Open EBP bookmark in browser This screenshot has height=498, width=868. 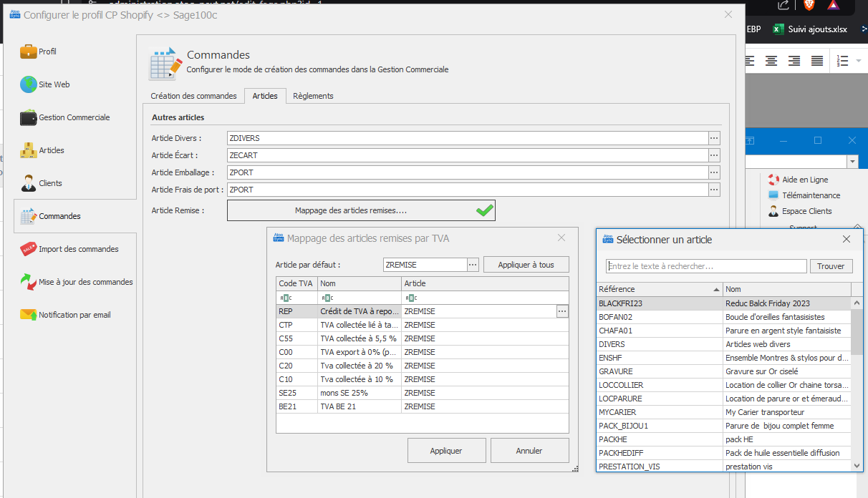pos(753,29)
